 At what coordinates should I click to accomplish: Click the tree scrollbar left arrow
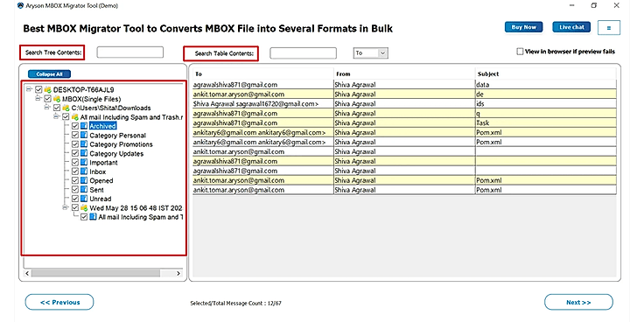[x=27, y=273]
